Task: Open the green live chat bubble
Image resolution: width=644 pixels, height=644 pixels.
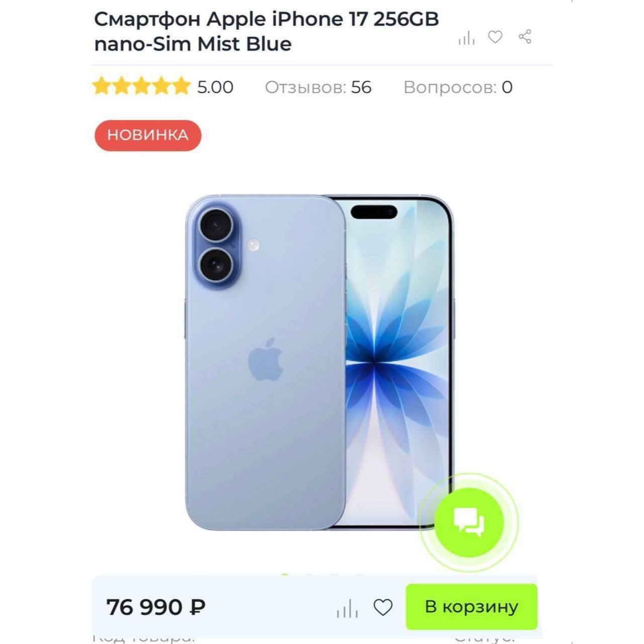Action: pyautogui.click(x=469, y=522)
